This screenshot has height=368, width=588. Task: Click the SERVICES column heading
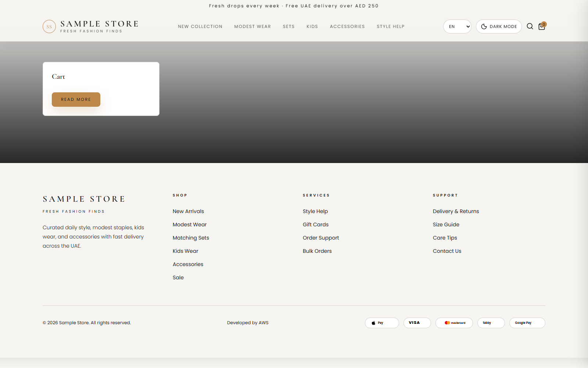316,195
